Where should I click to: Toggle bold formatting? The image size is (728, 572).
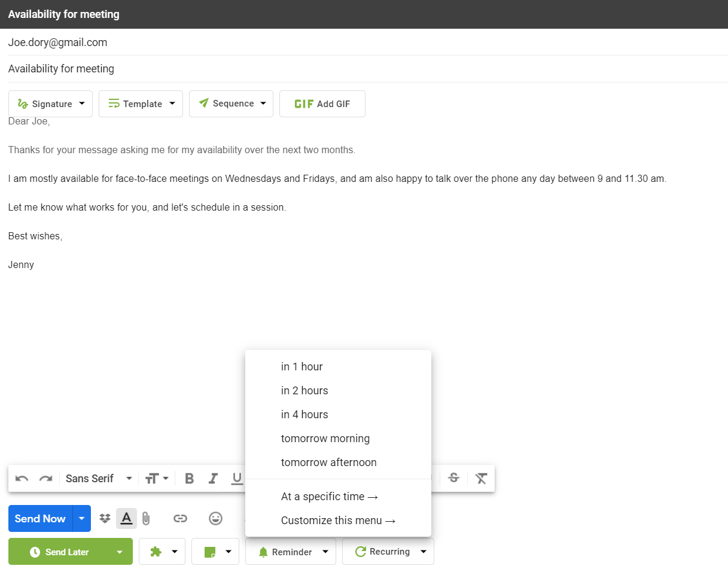click(190, 479)
